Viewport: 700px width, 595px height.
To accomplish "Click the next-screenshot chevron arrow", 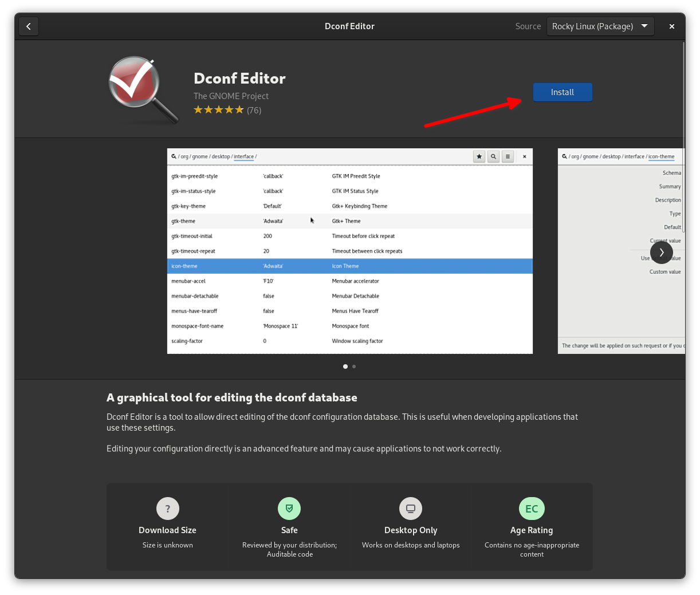I will (x=662, y=252).
